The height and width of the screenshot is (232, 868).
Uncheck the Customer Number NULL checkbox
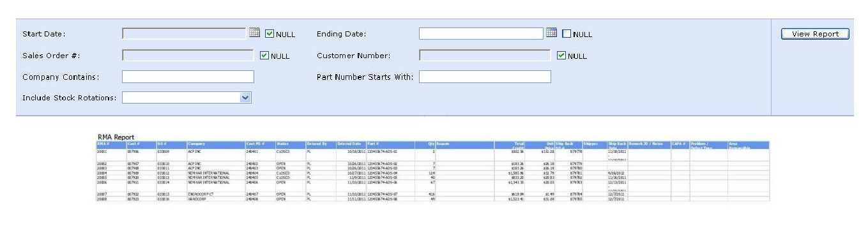point(562,56)
